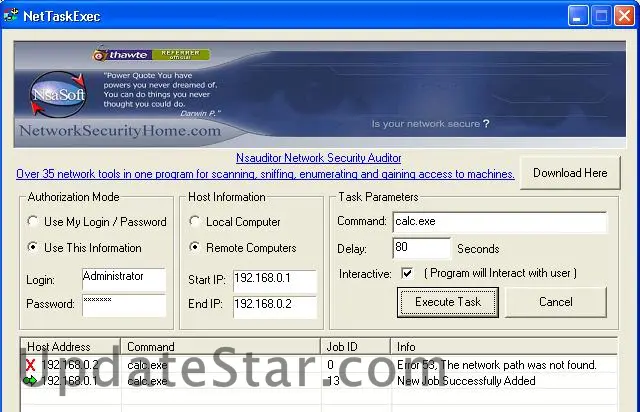Click the thawte referrer badge
The height and width of the screenshot is (412, 640).
tap(151, 55)
